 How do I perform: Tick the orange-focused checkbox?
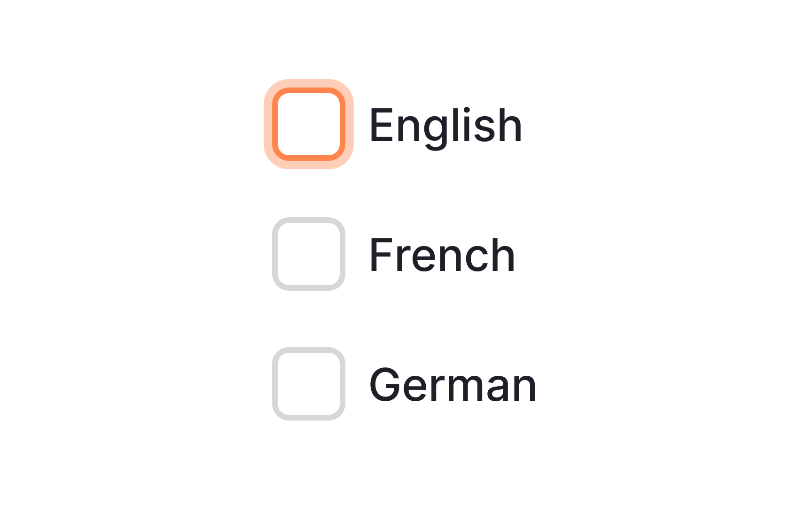309,124
